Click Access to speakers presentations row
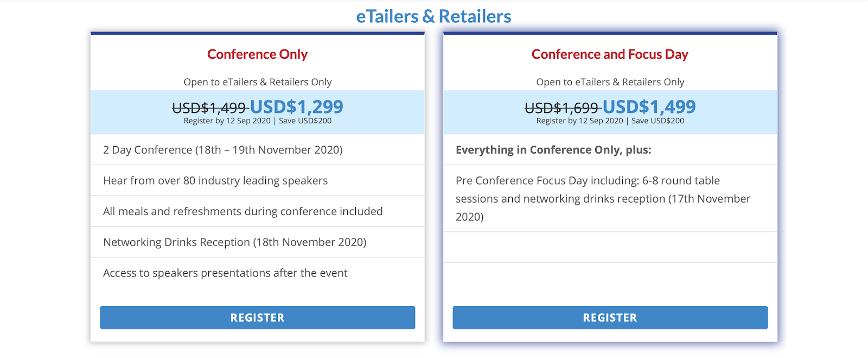Screen dimensions: 868x358 coord(258,273)
